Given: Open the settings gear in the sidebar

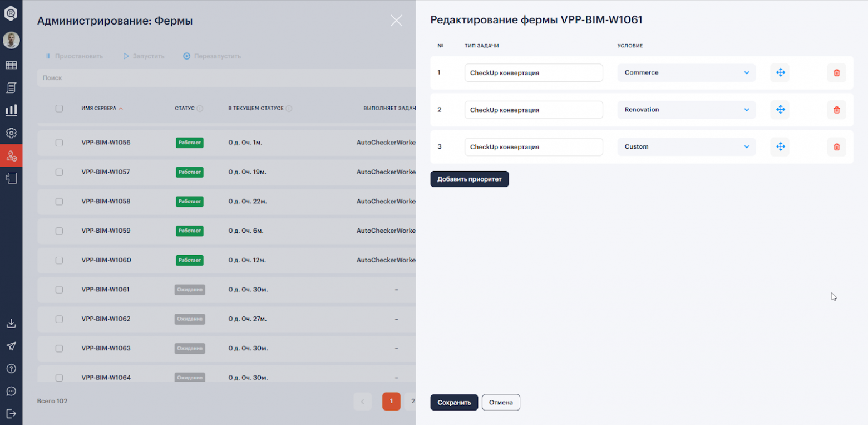Looking at the screenshot, I should point(11,133).
